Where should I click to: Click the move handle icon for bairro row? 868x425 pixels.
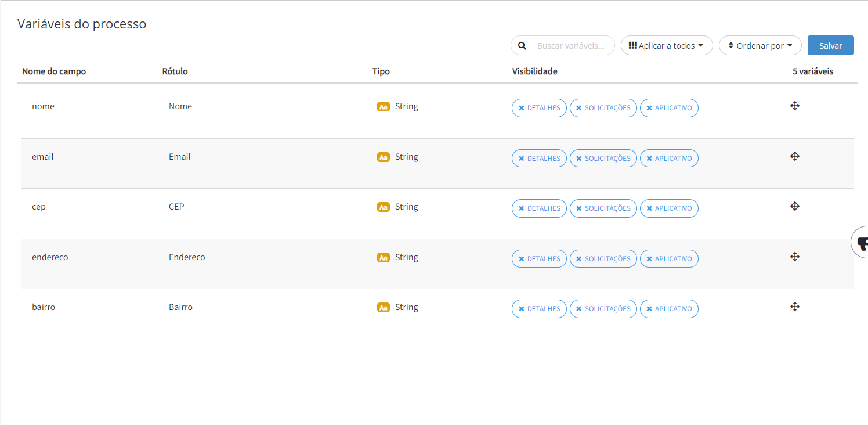click(795, 307)
